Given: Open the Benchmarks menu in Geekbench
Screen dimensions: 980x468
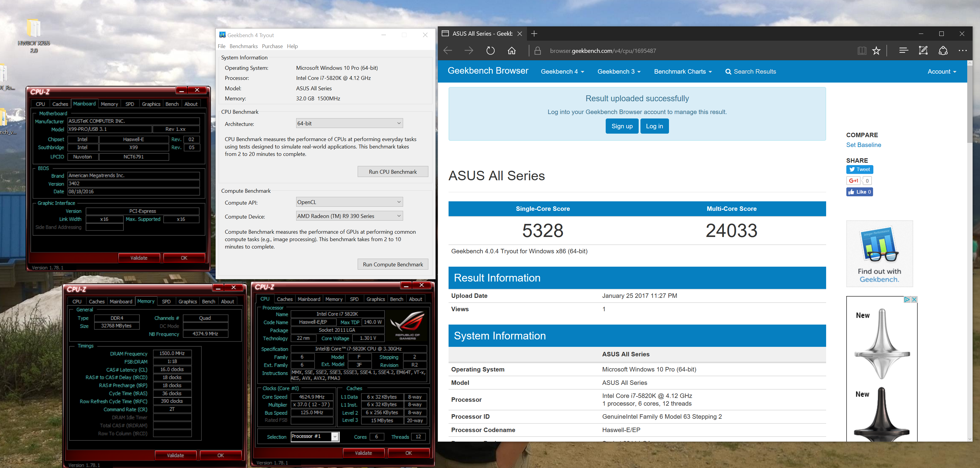Looking at the screenshot, I should pyautogui.click(x=244, y=46).
